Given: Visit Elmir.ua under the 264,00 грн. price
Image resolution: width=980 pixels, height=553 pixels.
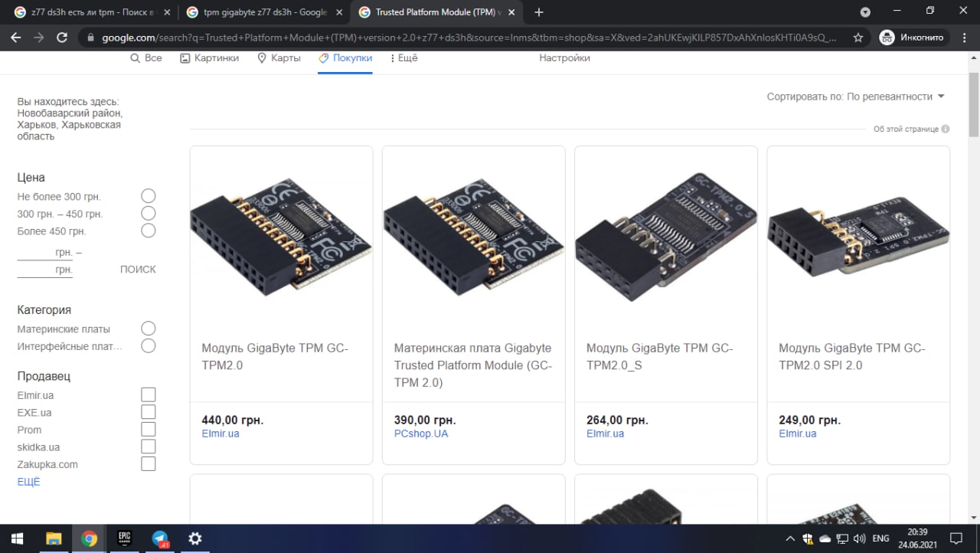Looking at the screenshot, I should pos(605,434).
